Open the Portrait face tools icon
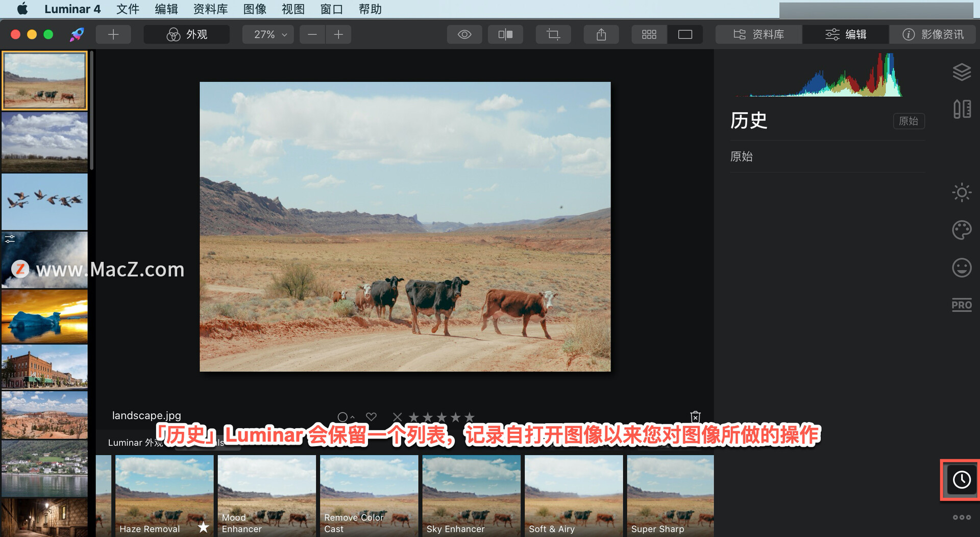 coord(962,267)
